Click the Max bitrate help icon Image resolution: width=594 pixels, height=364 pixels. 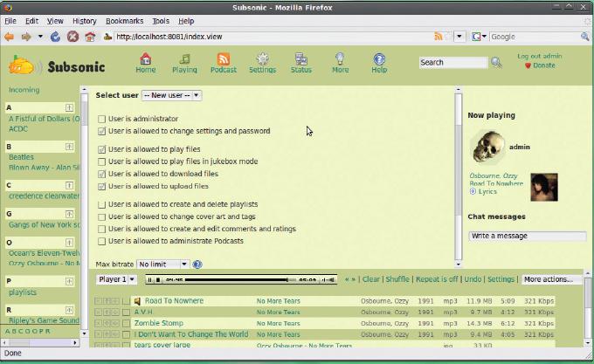coord(197,264)
